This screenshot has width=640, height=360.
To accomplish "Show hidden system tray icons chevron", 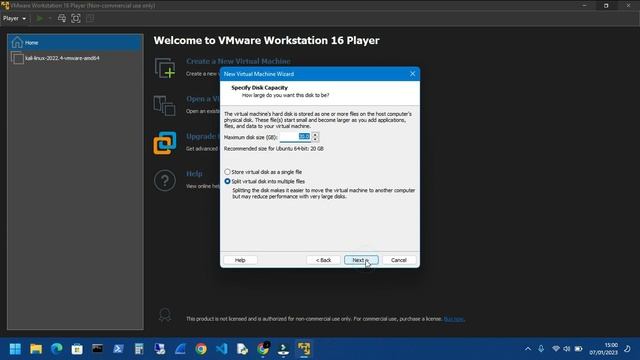I will click(528, 349).
